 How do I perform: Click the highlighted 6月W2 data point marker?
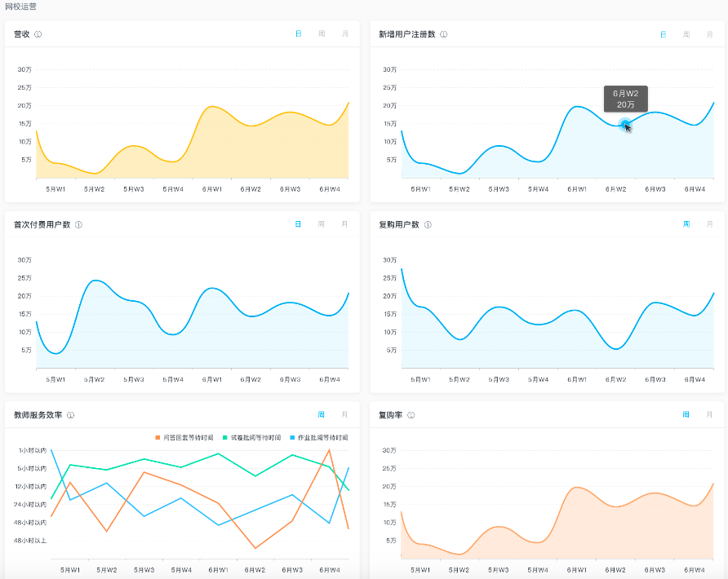click(x=624, y=125)
